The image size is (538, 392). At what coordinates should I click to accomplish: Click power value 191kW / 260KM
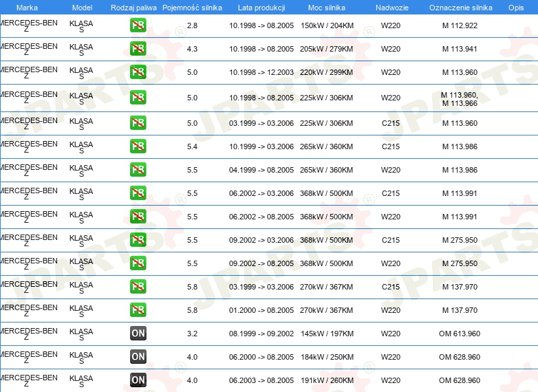[327, 380]
